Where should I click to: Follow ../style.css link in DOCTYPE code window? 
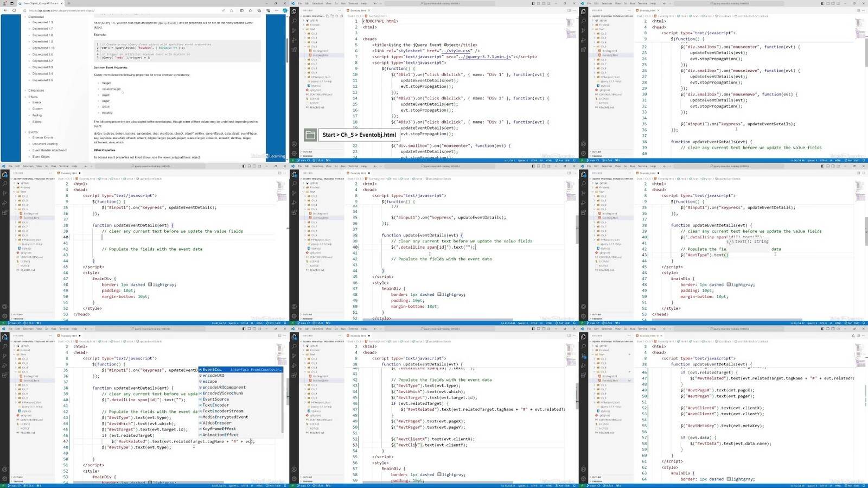[x=455, y=50]
